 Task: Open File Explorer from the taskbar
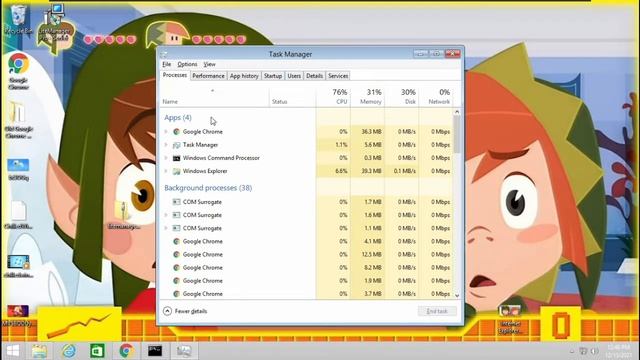(x=39, y=351)
